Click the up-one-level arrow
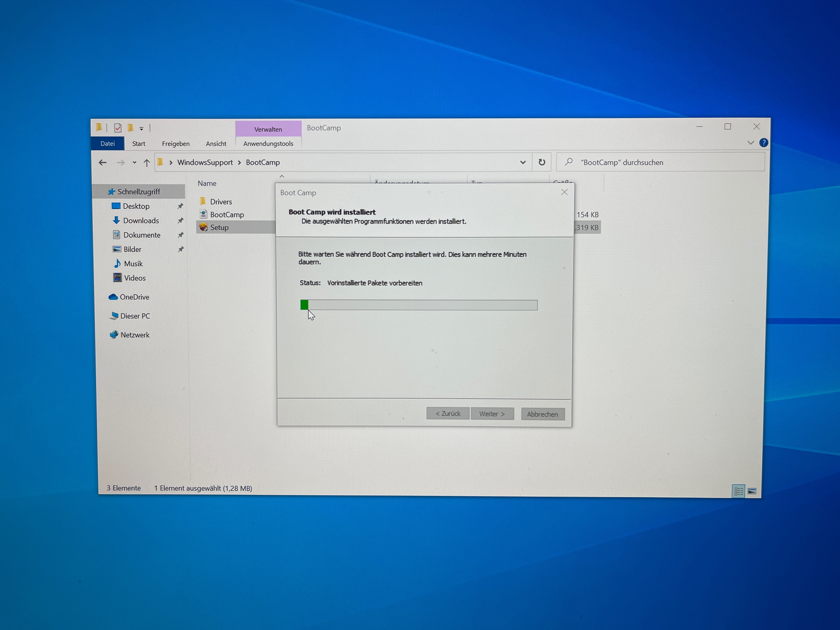 click(x=147, y=163)
